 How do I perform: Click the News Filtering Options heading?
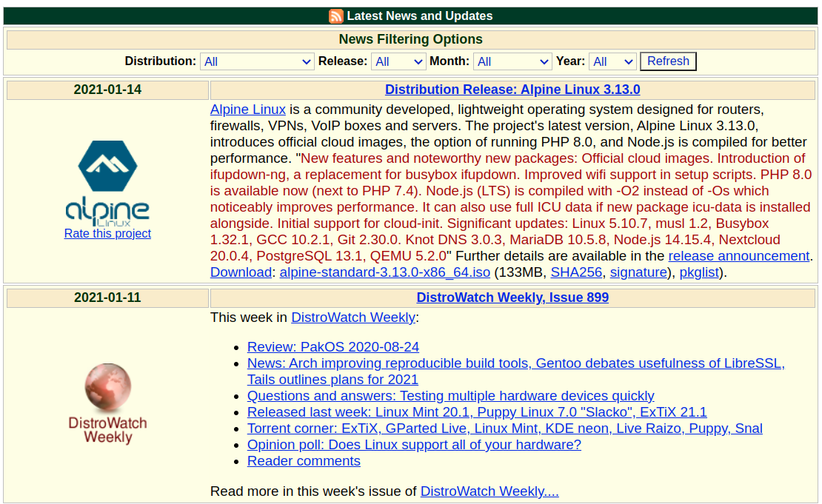(410, 39)
